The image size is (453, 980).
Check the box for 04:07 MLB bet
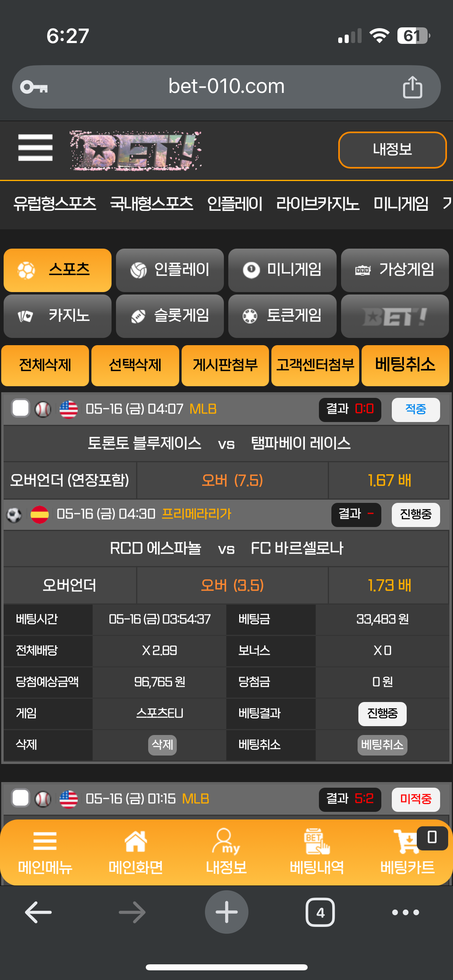pos(20,408)
